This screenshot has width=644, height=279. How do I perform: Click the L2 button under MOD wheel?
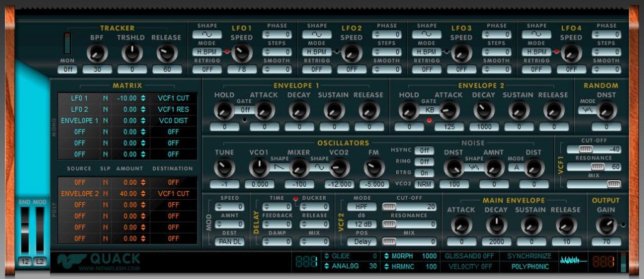(x=40, y=262)
